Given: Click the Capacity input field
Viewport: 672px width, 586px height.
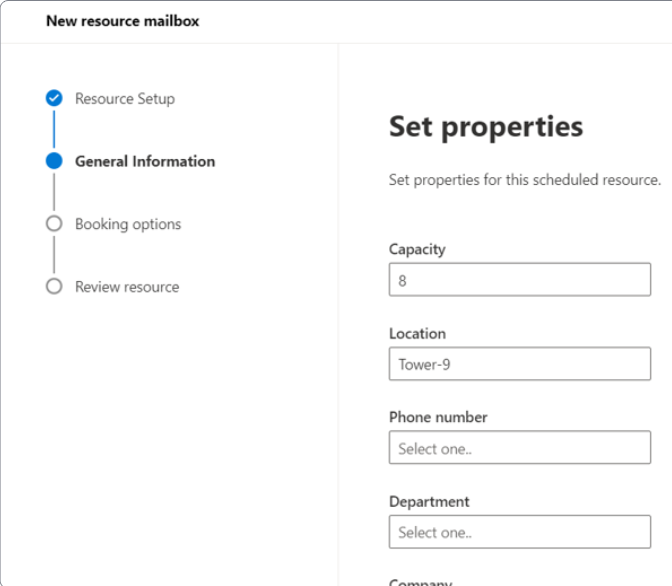Looking at the screenshot, I should pyautogui.click(x=520, y=279).
